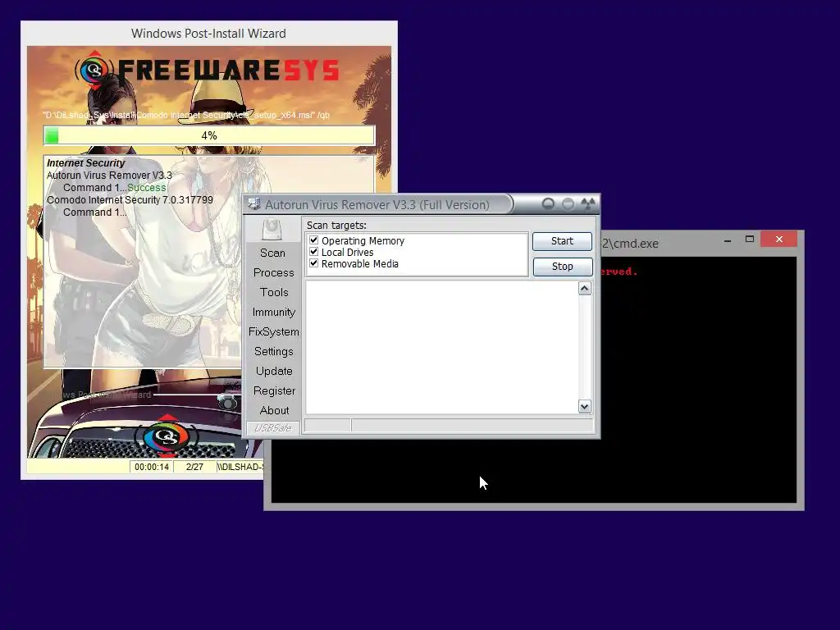The image size is (840, 630).
Task: Click the Start scan button
Action: click(x=562, y=241)
